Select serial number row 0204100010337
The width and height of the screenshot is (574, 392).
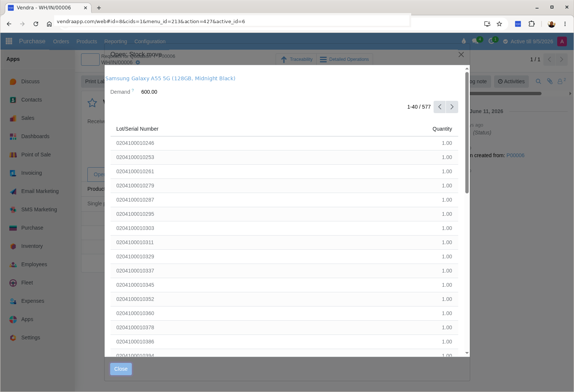284,271
